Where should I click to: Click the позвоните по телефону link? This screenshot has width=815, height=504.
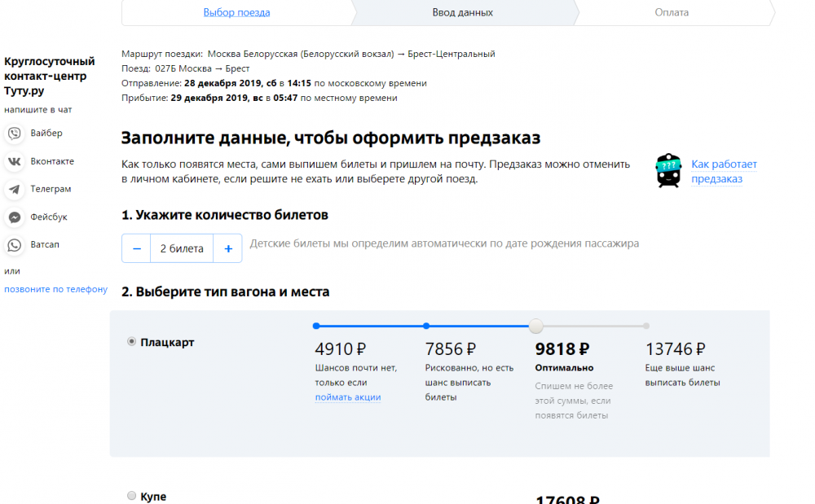click(x=55, y=289)
